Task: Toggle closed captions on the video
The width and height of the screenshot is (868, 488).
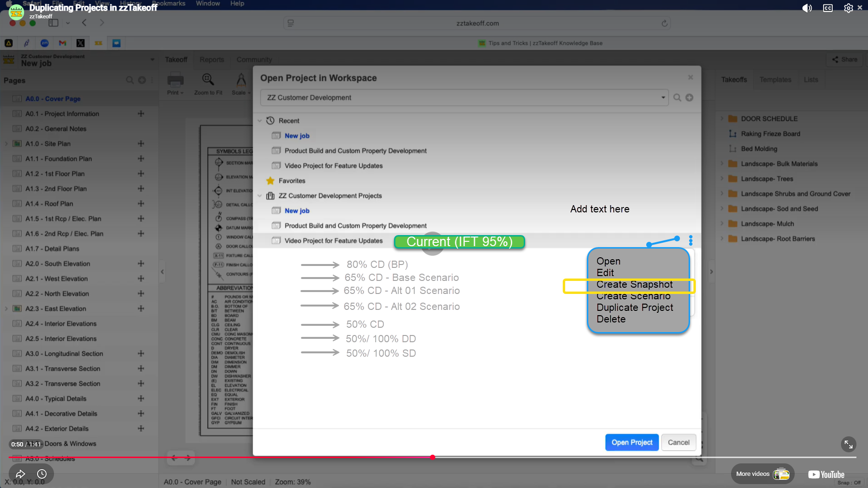Action: point(827,8)
